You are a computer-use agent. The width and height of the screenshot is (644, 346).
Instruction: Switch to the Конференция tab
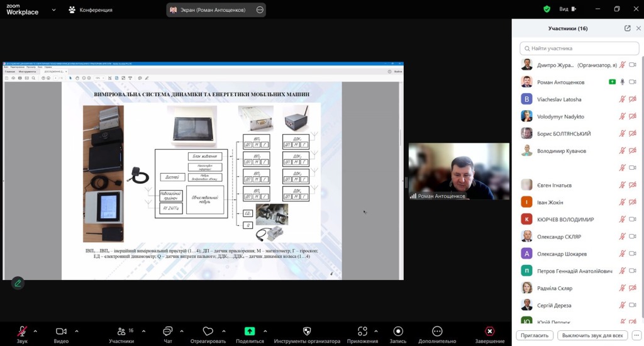pyautogui.click(x=91, y=10)
